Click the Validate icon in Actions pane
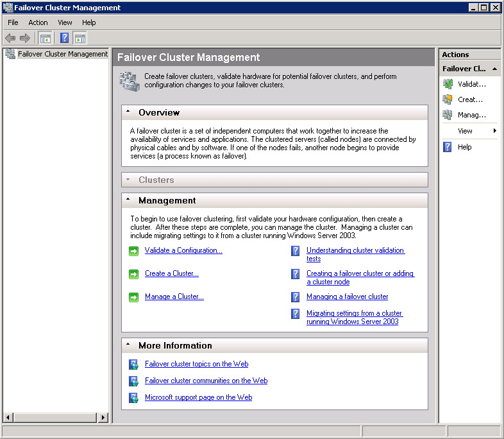 click(448, 84)
